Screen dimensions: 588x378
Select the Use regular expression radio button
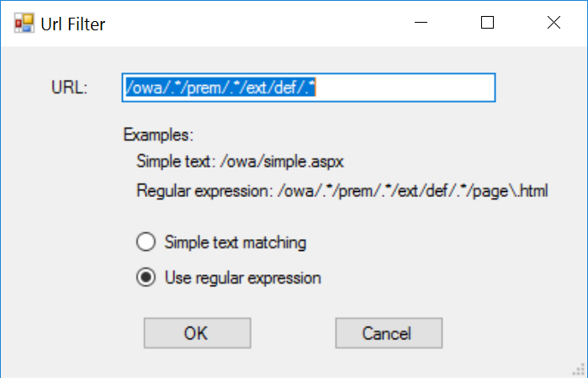tap(146, 278)
